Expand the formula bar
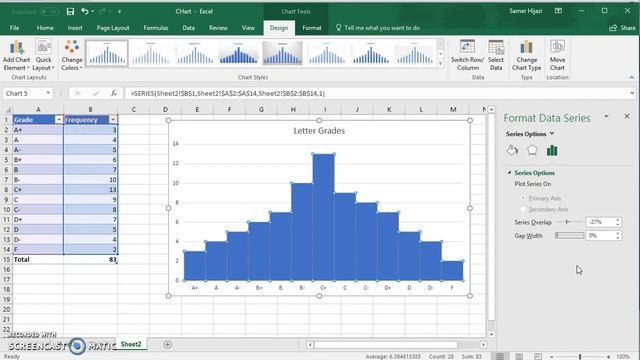The image size is (640, 360). [632, 93]
